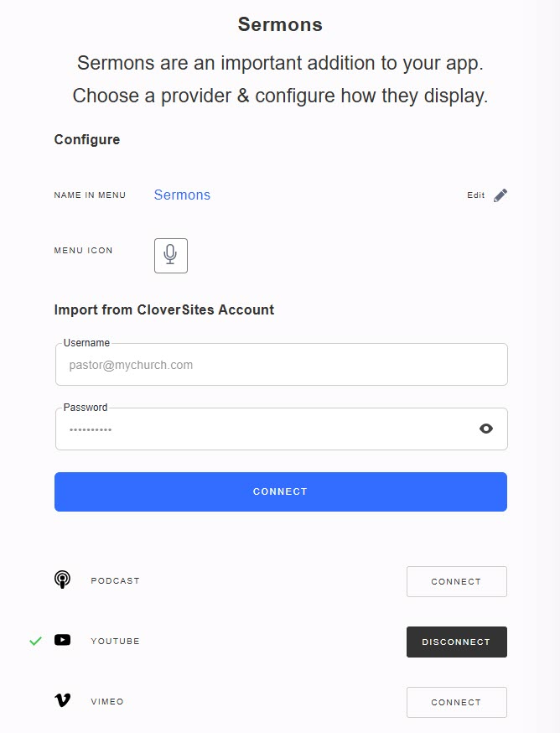This screenshot has height=733, width=560.
Task: Show password with the eye icon
Action: (x=486, y=429)
